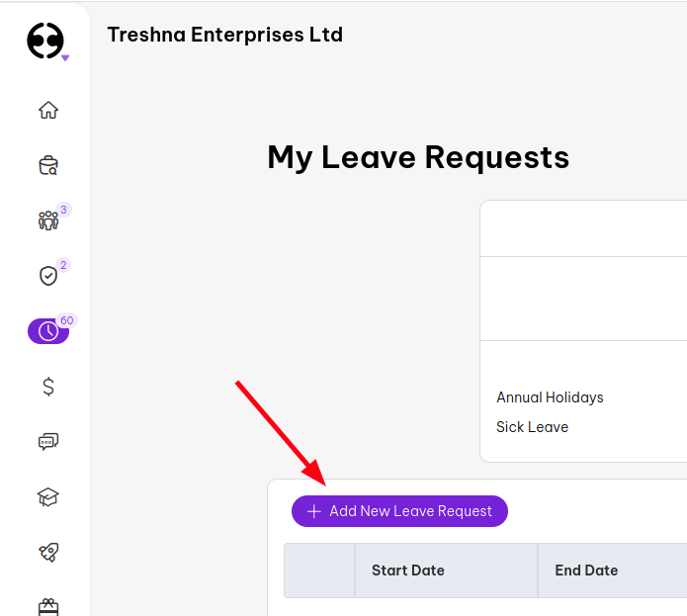The width and height of the screenshot is (687, 616).
Task: Click the blank first table column header
Action: point(319,571)
